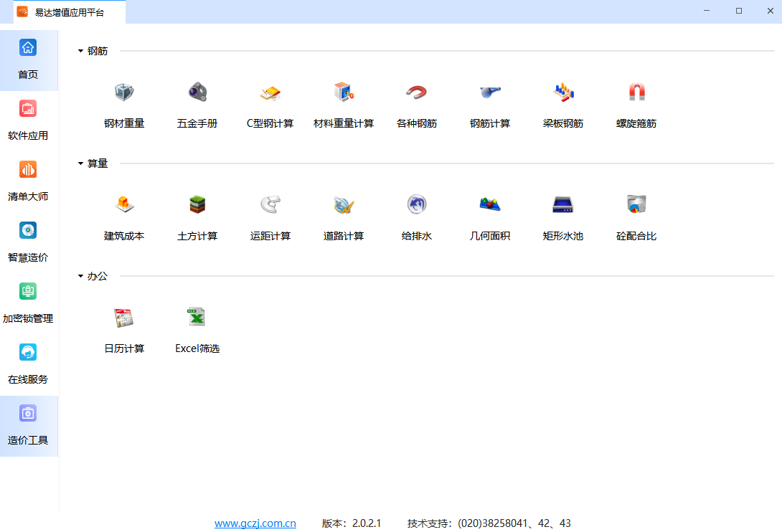Start the 材料重量计算 tool
This screenshot has width=782, height=532.
[x=344, y=105]
